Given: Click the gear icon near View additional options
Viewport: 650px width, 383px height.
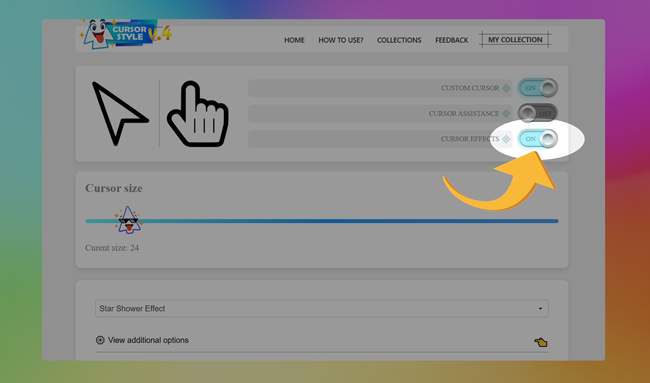Looking at the screenshot, I should pyautogui.click(x=100, y=340).
